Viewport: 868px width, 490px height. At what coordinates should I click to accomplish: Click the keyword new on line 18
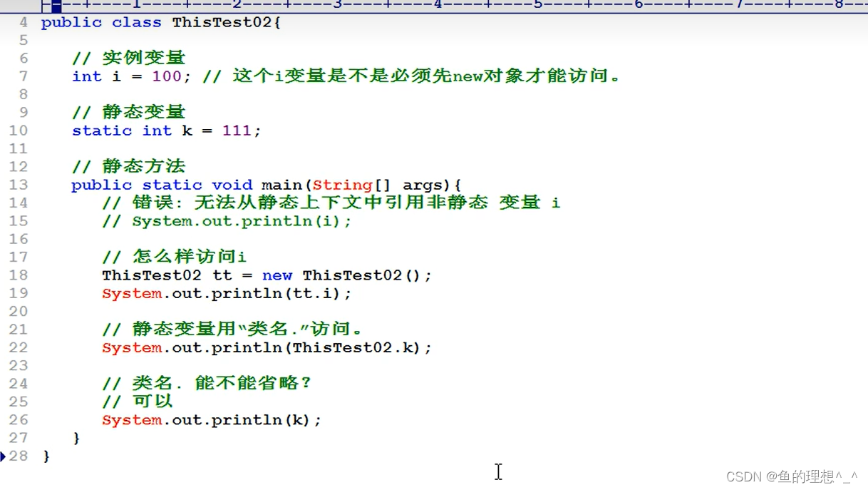[277, 275]
